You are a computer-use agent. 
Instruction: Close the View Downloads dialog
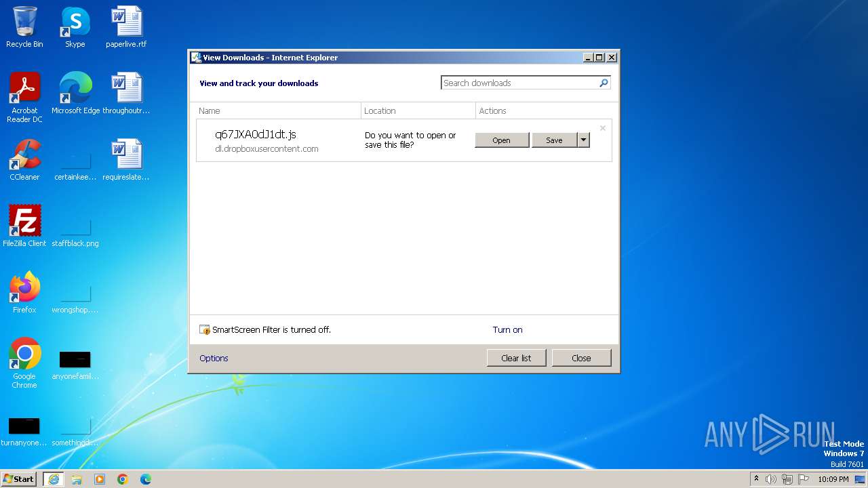(581, 358)
